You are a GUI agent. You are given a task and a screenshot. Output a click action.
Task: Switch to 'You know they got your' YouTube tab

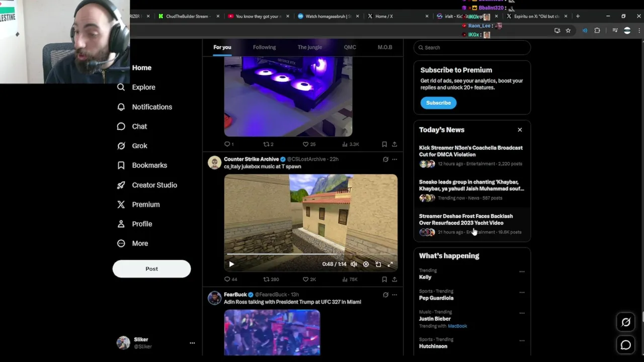pyautogui.click(x=258, y=16)
